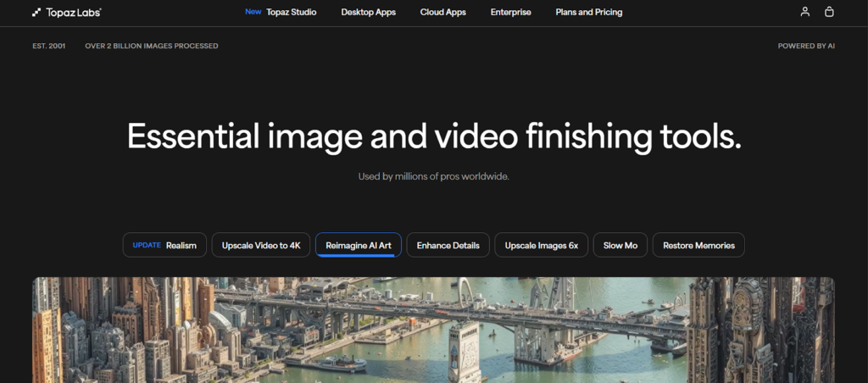The image size is (868, 383).
Task: Go to Plans and Pricing
Action: (x=588, y=13)
